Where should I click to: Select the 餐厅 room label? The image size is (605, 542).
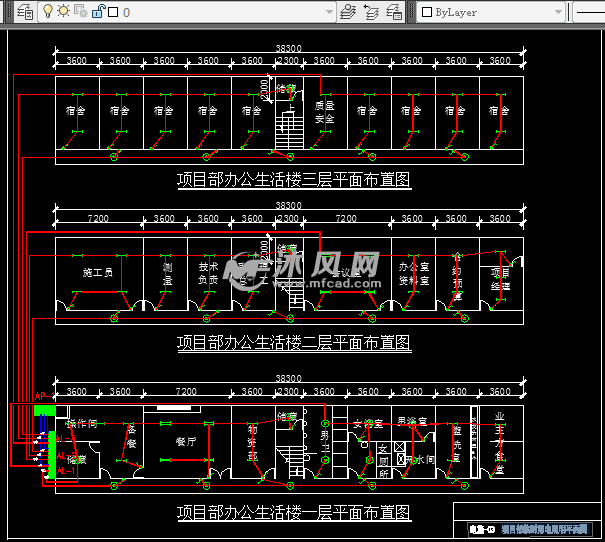click(186, 442)
